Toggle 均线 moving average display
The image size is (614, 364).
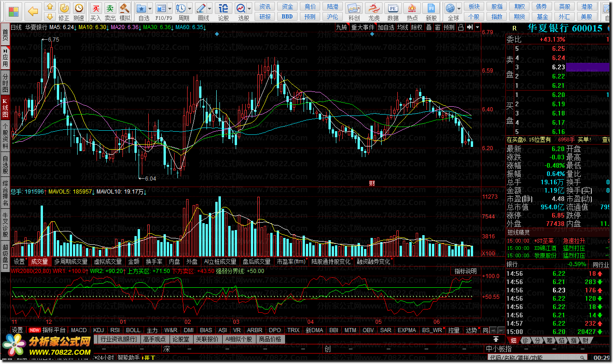403,27
